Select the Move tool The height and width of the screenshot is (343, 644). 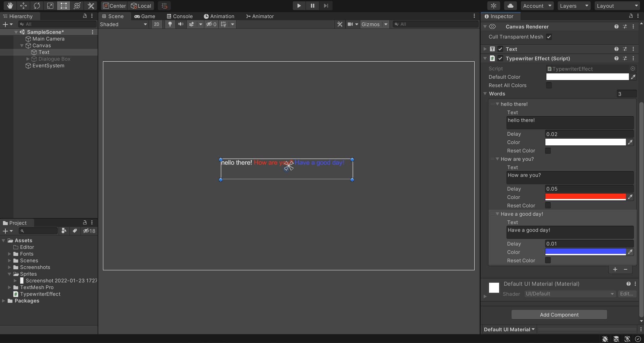coord(23,6)
